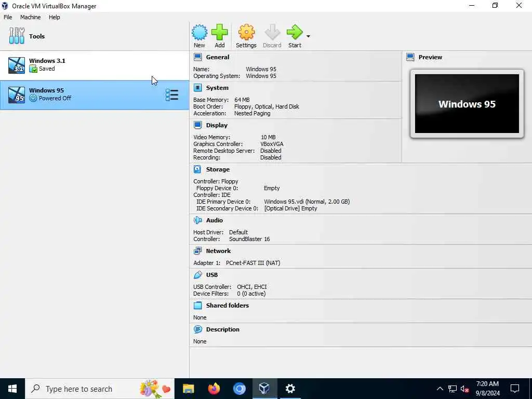Click the Shared folders section heading

228,305
